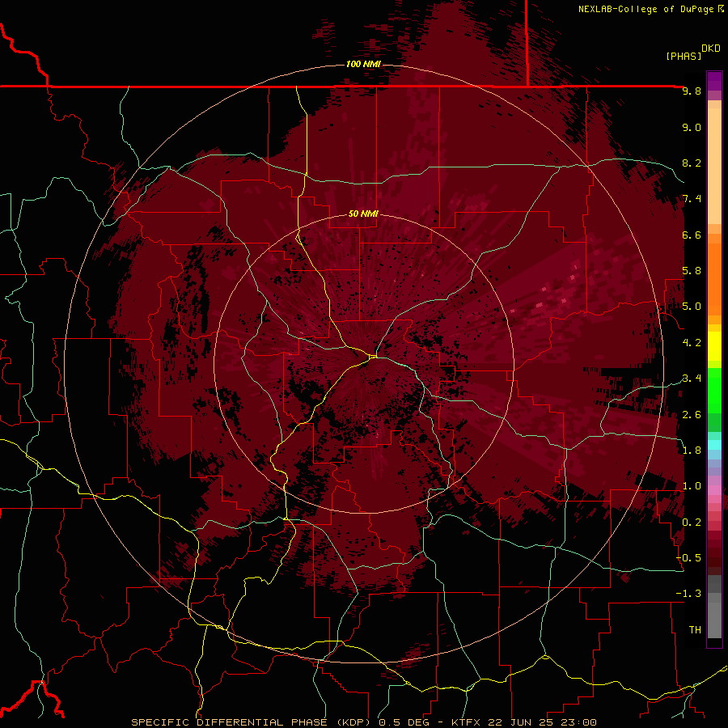
Task: Select the 5.0 legend value
Action: [692, 307]
